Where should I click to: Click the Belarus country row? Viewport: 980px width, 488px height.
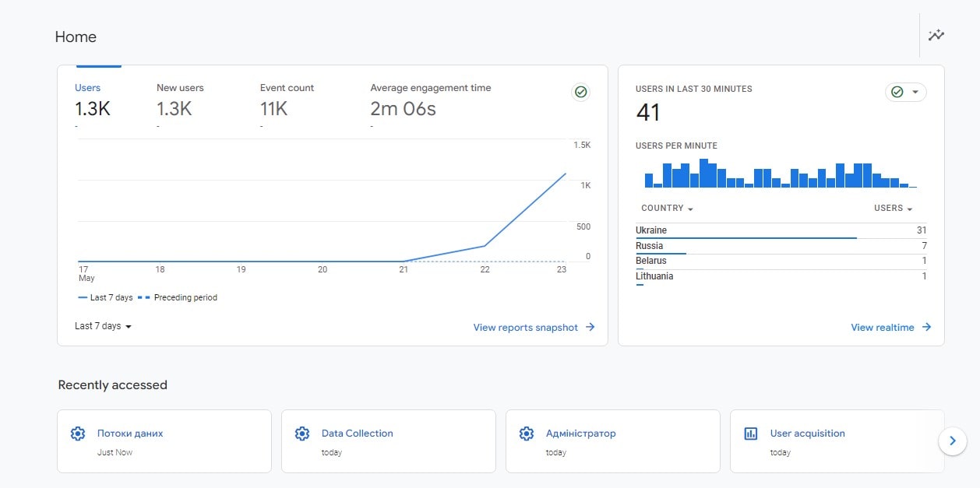tap(781, 262)
